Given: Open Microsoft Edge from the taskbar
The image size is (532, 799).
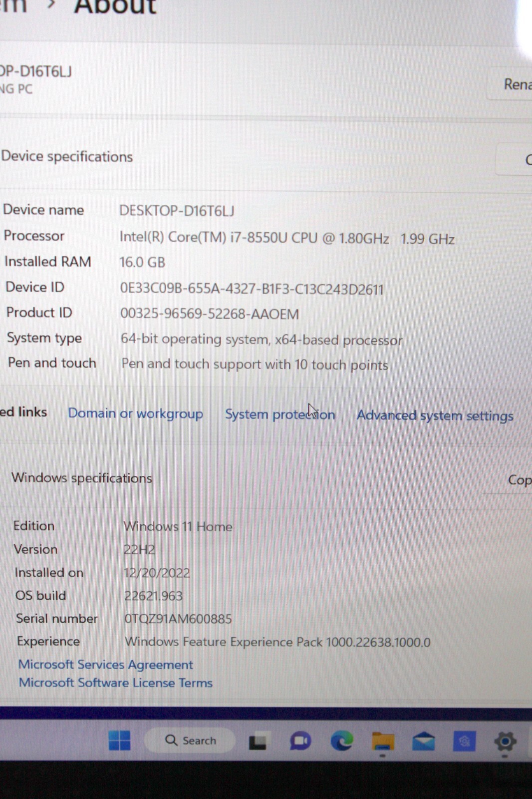Looking at the screenshot, I should pos(342,741).
